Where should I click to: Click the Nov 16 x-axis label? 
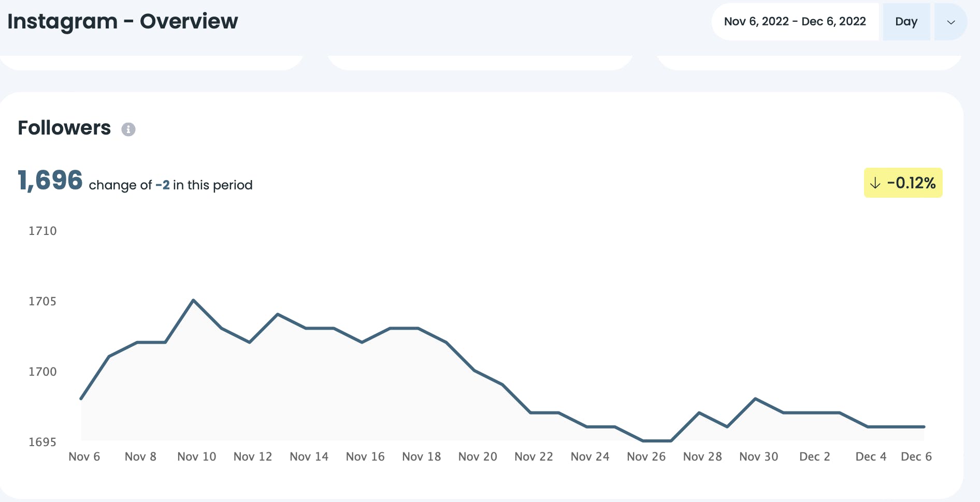point(365,456)
